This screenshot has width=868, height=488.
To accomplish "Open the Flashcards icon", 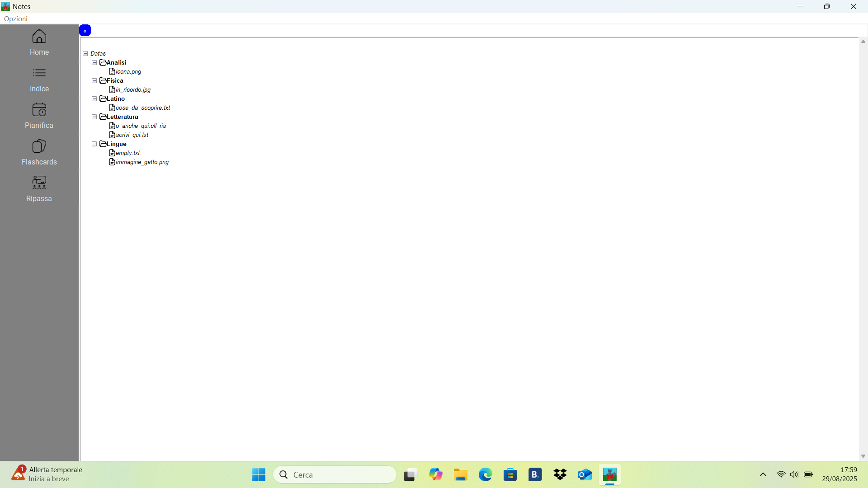I will point(39,146).
